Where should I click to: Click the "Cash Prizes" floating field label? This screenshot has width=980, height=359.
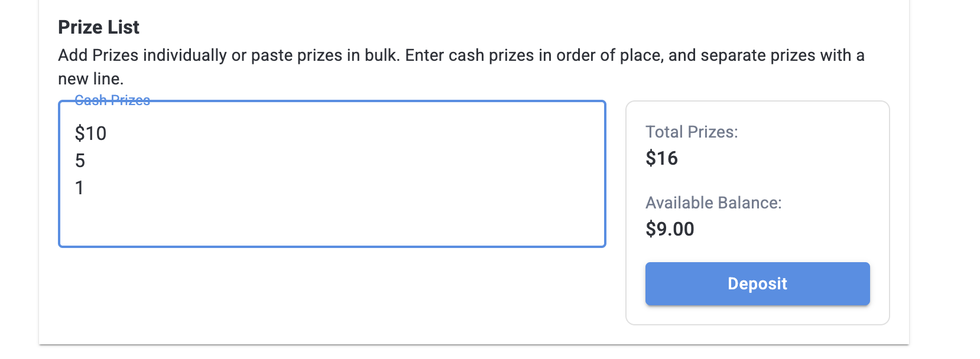pos(112,100)
